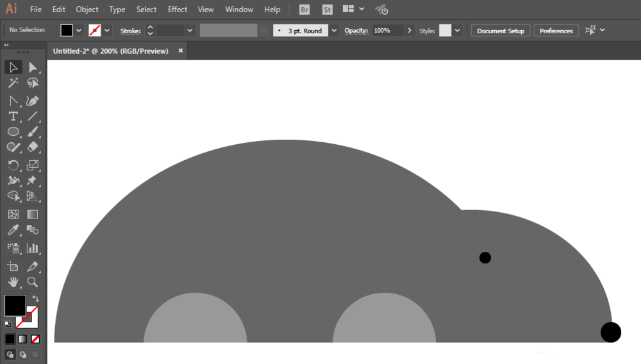Viewport: 641px width, 364px height.
Task: Click the Fill color swatch in toolbox
Action: [15, 306]
